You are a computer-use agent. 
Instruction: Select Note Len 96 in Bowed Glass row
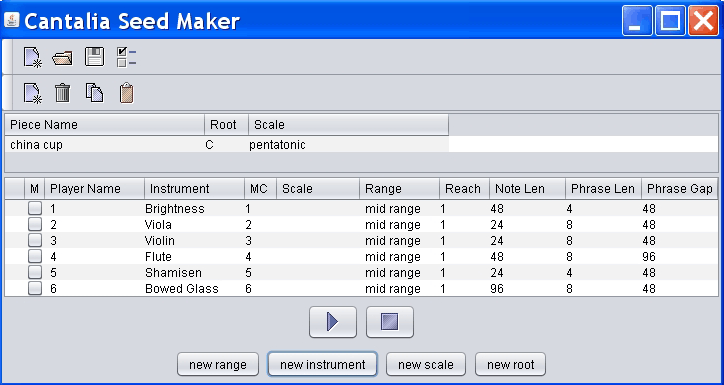[528, 289]
